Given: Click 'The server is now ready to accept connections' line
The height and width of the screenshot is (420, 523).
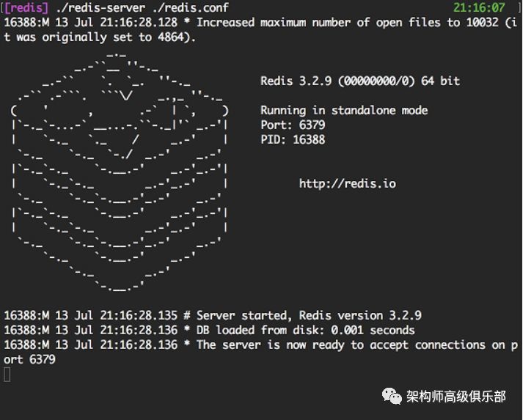Looking at the screenshot, I should (260, 345).
